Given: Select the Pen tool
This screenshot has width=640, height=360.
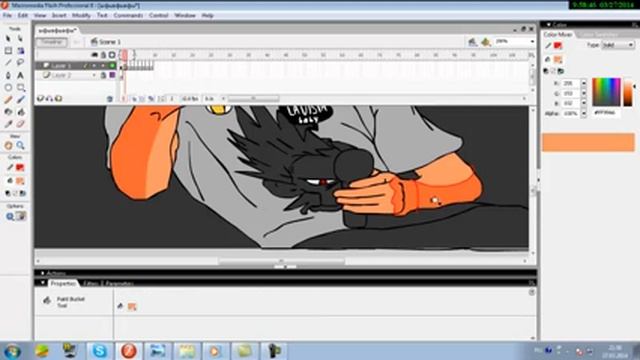Looking at the screenshot, I should [8, 76].
